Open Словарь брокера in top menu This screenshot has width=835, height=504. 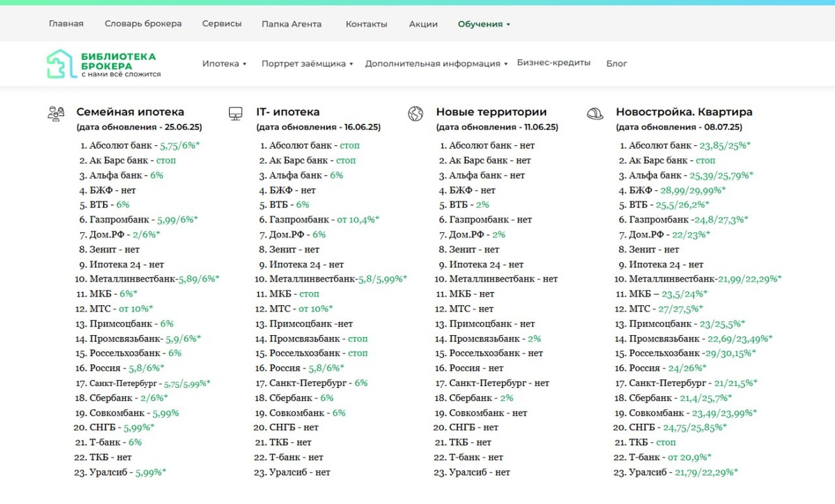(143, 24)
